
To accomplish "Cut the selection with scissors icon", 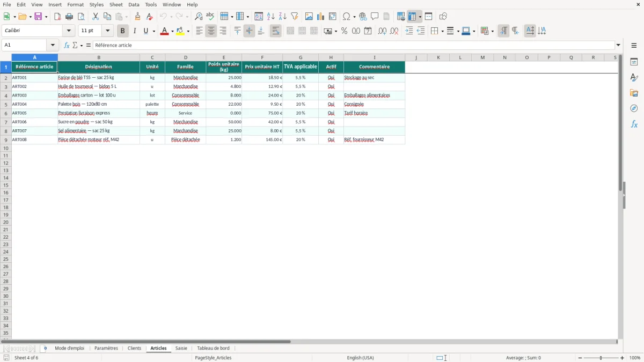I will (96, 17).
